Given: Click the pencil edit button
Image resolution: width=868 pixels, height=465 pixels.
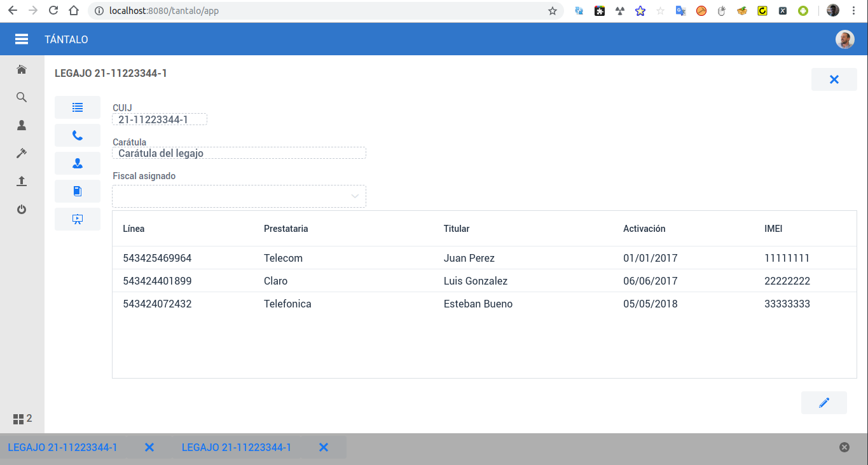Looking at the screenshot, I should coord(823,403).
